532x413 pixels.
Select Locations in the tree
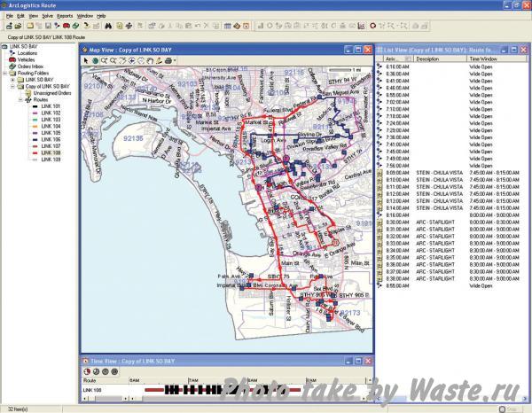27,53
